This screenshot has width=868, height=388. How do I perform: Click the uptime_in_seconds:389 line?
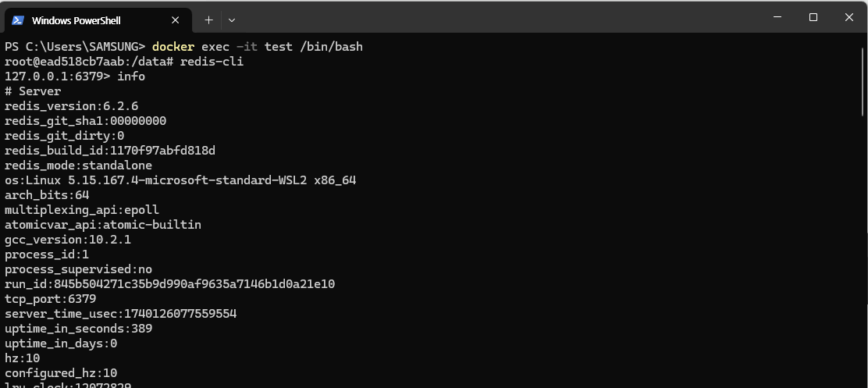(x=79, y=329)
